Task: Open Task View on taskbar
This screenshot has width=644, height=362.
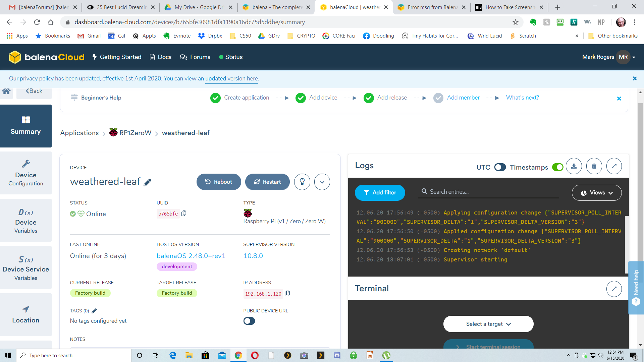Action: click(x=156, y=355)
